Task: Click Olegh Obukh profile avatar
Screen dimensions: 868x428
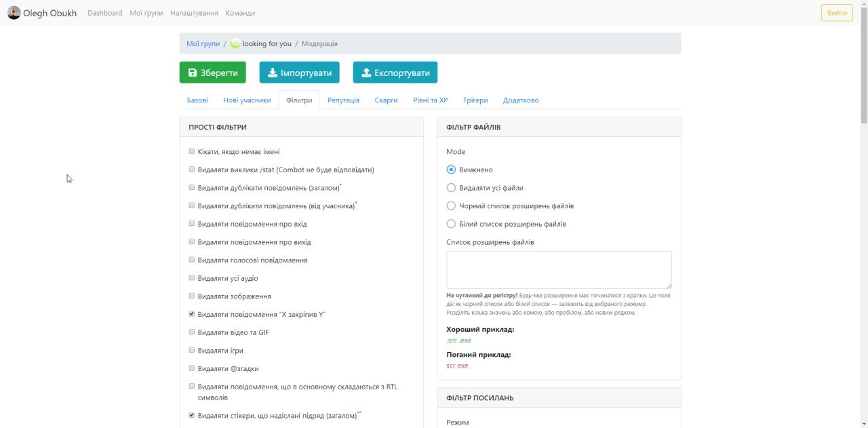Action: [14, 12]
